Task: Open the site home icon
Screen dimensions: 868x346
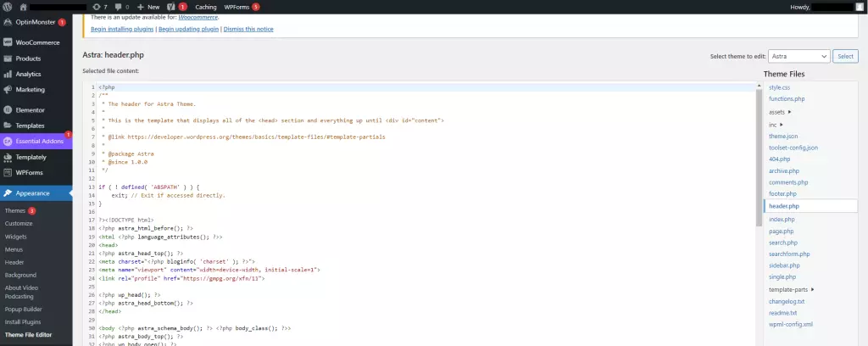Action: (23, 7)
